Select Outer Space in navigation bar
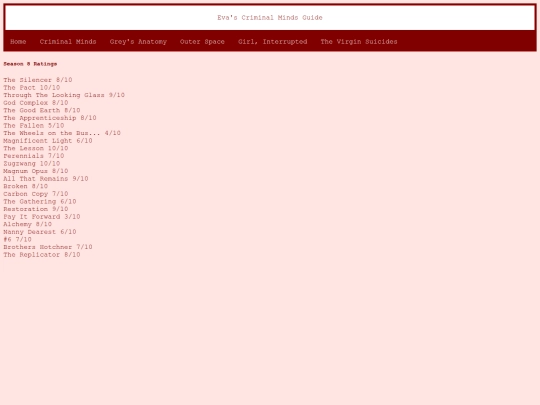540x405 pixels. (202, 42)
